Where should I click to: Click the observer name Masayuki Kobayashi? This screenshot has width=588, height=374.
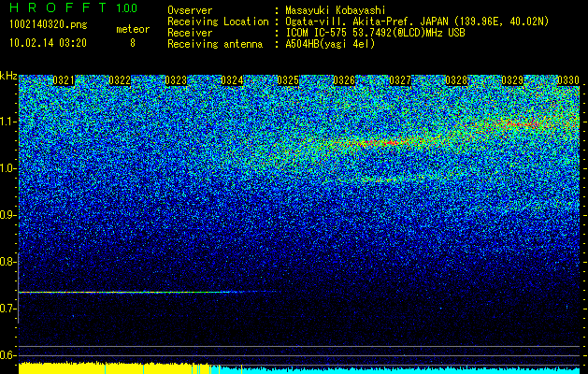(x=336, y=10)
